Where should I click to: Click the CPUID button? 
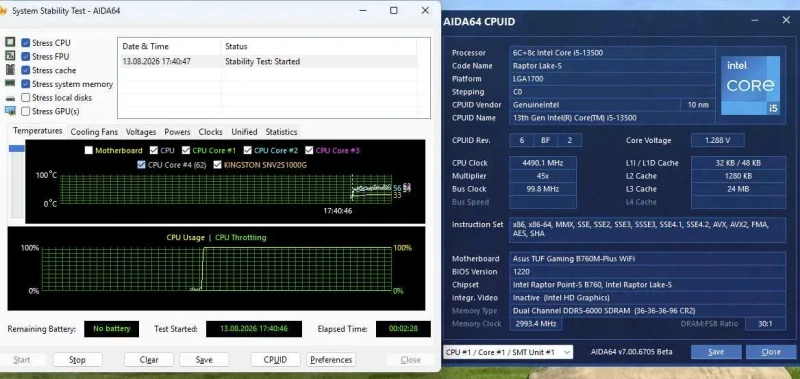point(275,360)
